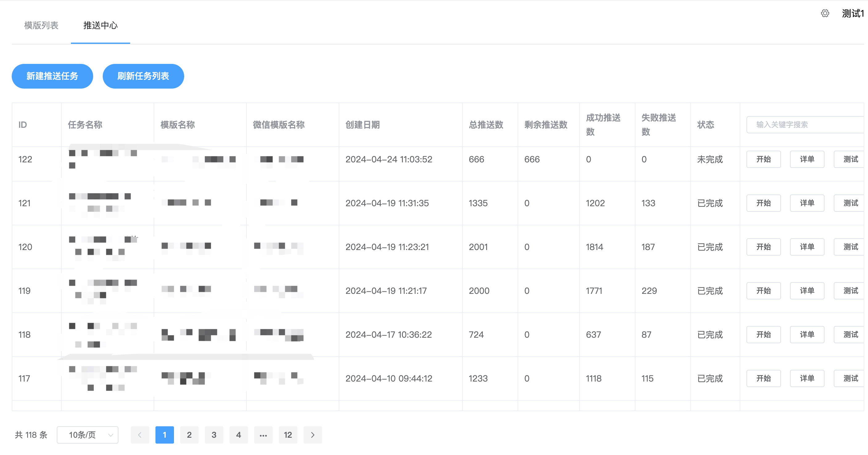868x455 pixels.
Task: Click the date 2024-04-17 10:36:22
Action: [389, 335]
